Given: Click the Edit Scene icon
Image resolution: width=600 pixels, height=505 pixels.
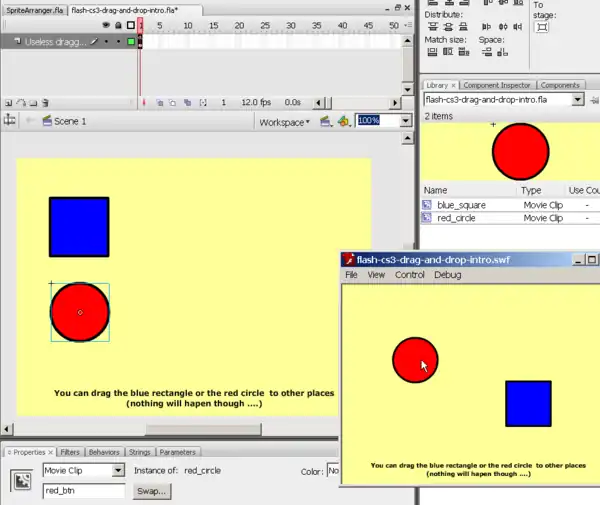Looking at the screenshot, I should coord(324,121).
